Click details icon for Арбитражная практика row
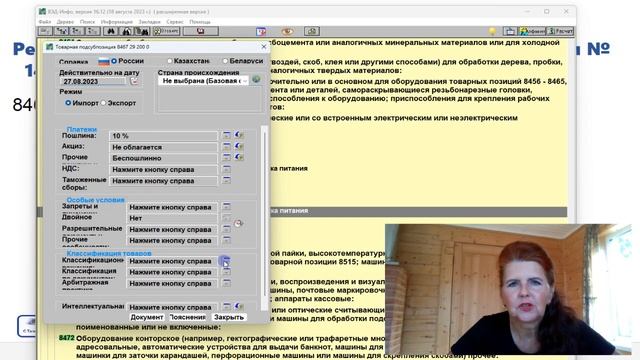 point(227,283)
